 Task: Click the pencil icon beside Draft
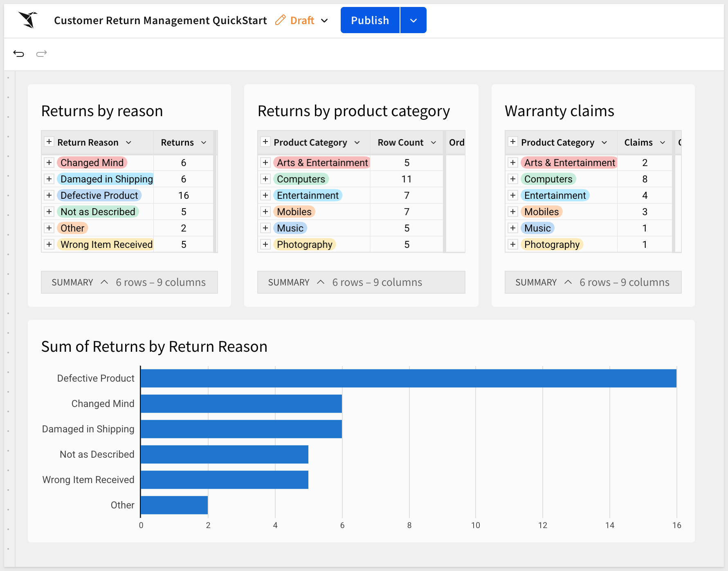[280, 20]
